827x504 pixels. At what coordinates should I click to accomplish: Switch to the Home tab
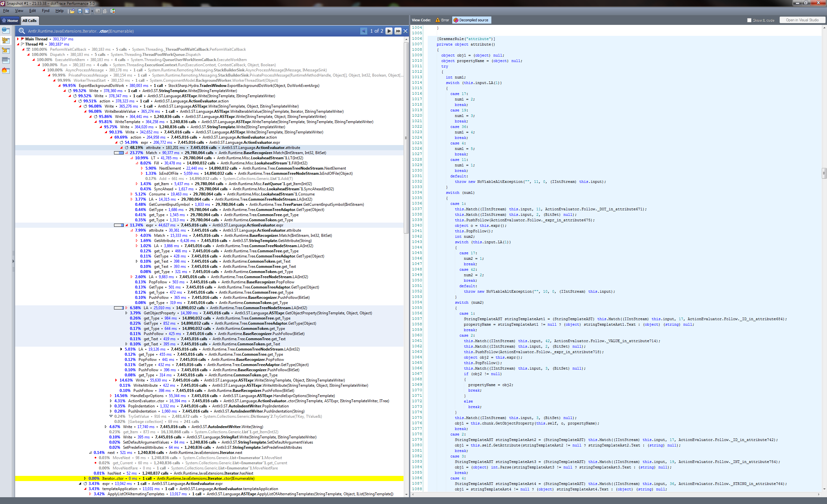pyautogui.click(x=10, y=20)
